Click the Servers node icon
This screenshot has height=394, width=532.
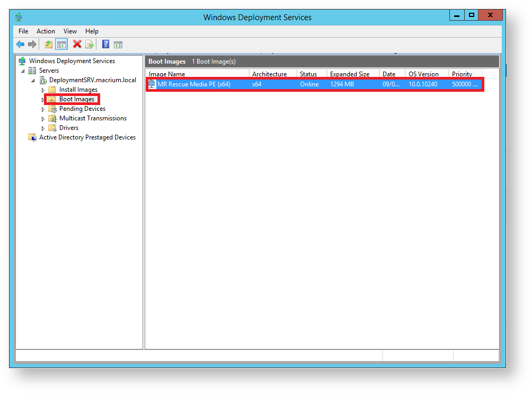coord(32,71)
